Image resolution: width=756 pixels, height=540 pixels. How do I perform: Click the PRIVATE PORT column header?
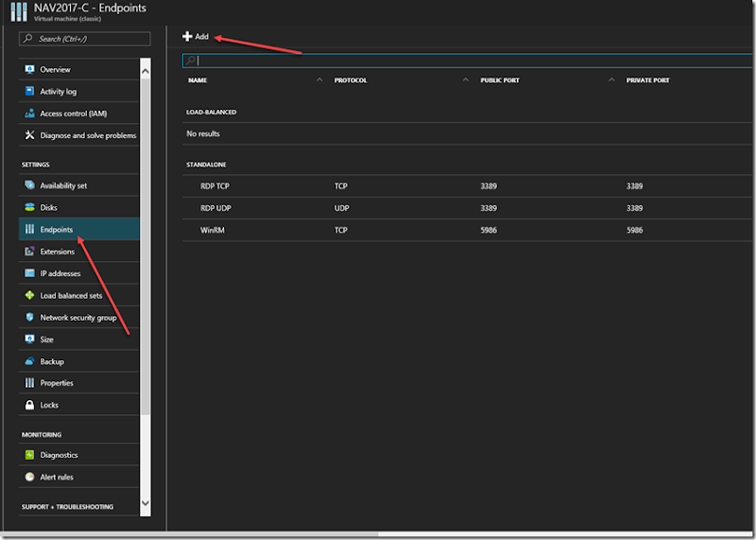click(x=647, y=80)
